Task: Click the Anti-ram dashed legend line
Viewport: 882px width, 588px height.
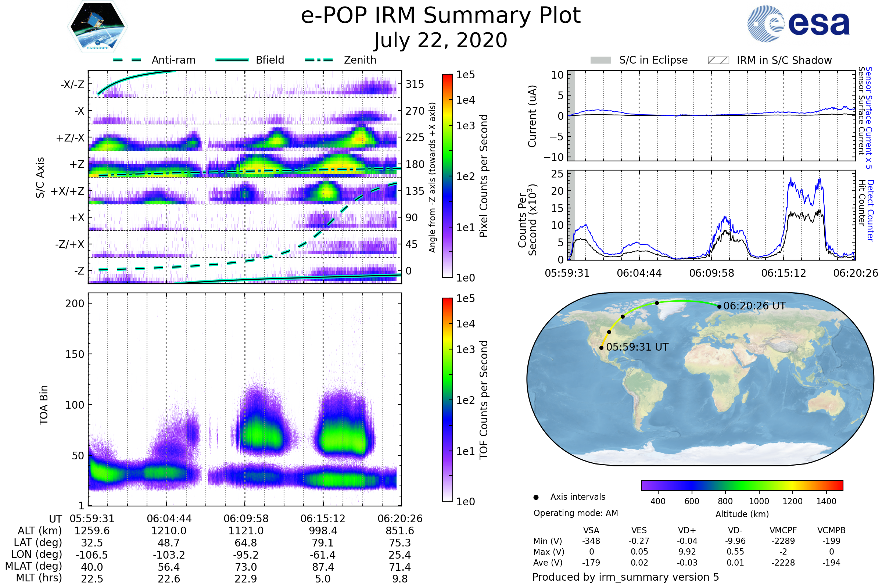Action: click(x=127, y=60)
